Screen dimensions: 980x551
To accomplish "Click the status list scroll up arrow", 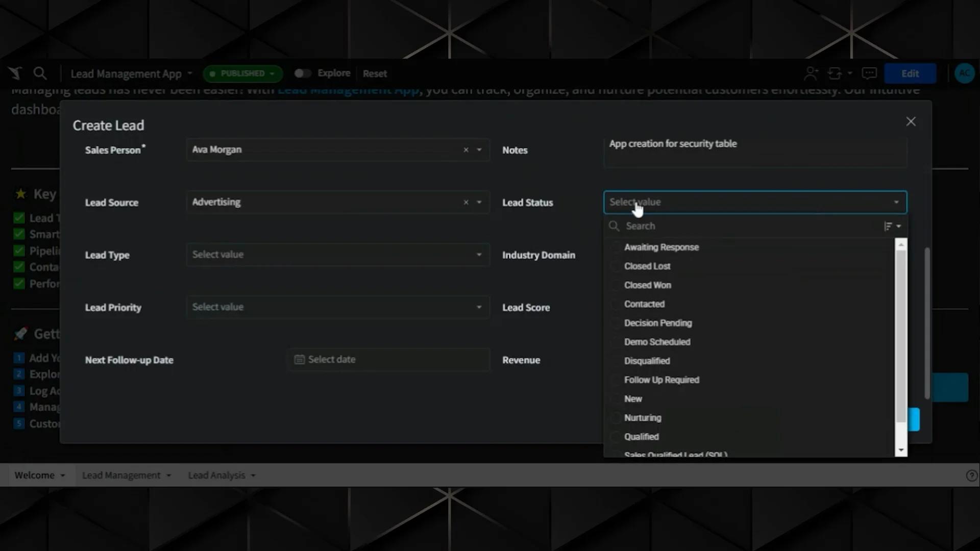I will click(x=901, y=245).
